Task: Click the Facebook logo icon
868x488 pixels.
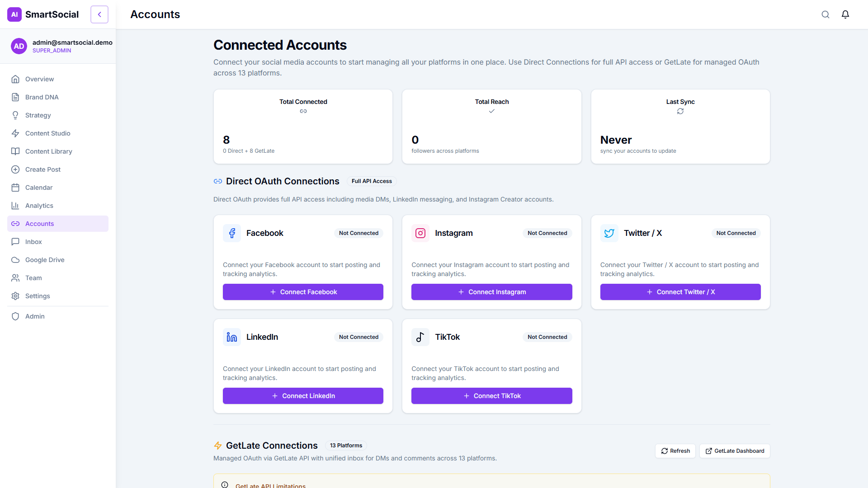Action: coord(232,233)
